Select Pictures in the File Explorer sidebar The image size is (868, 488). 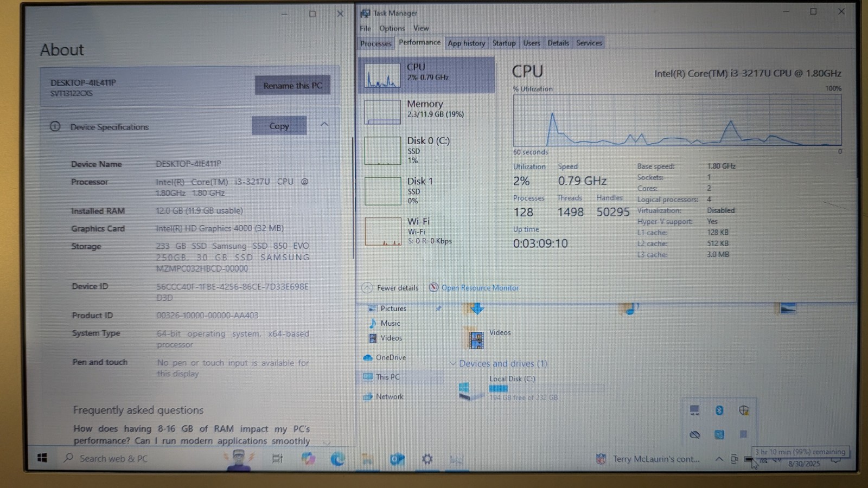click(x=393, y=309)
